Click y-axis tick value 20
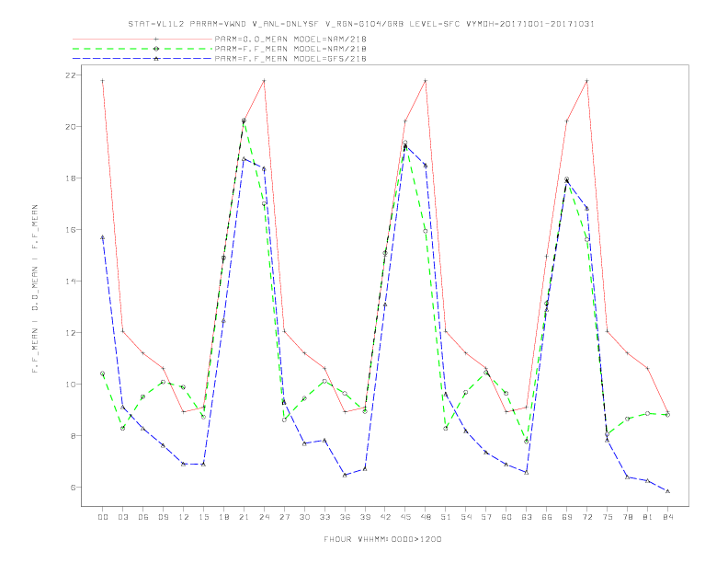 pos(71,127)
